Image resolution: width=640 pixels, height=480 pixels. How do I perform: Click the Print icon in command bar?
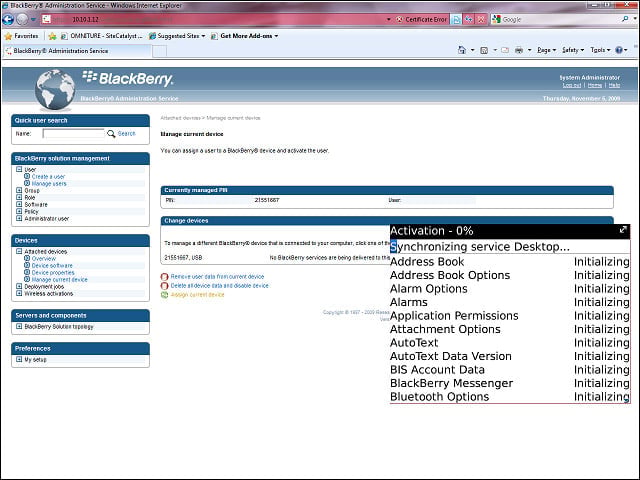point(519,50)
